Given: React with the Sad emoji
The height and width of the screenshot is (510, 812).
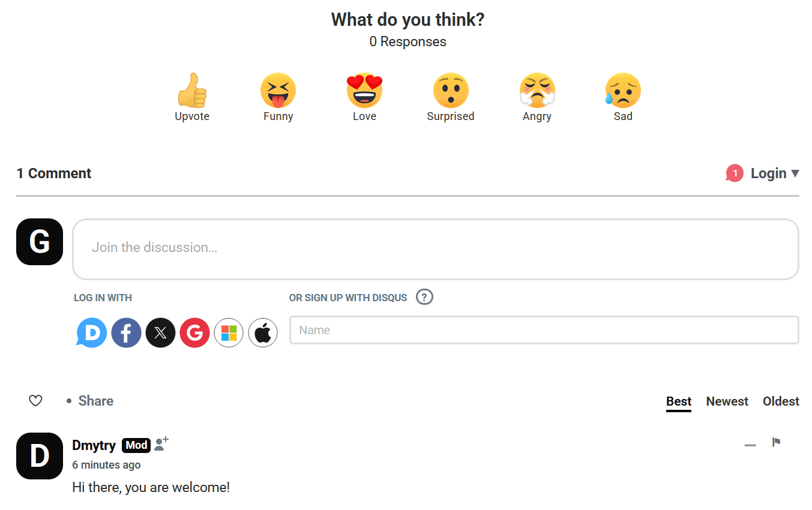Looking at the screenshot, I should (623, 91).
